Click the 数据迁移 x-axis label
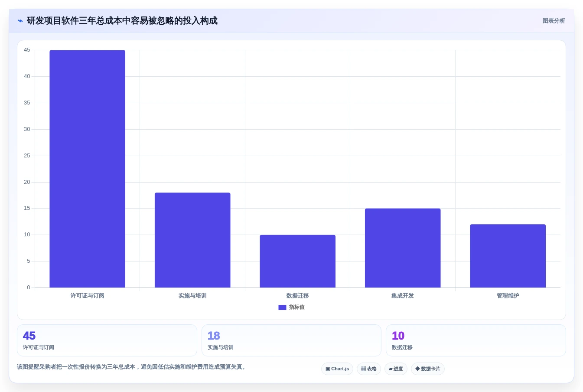 tap(298, 296)
